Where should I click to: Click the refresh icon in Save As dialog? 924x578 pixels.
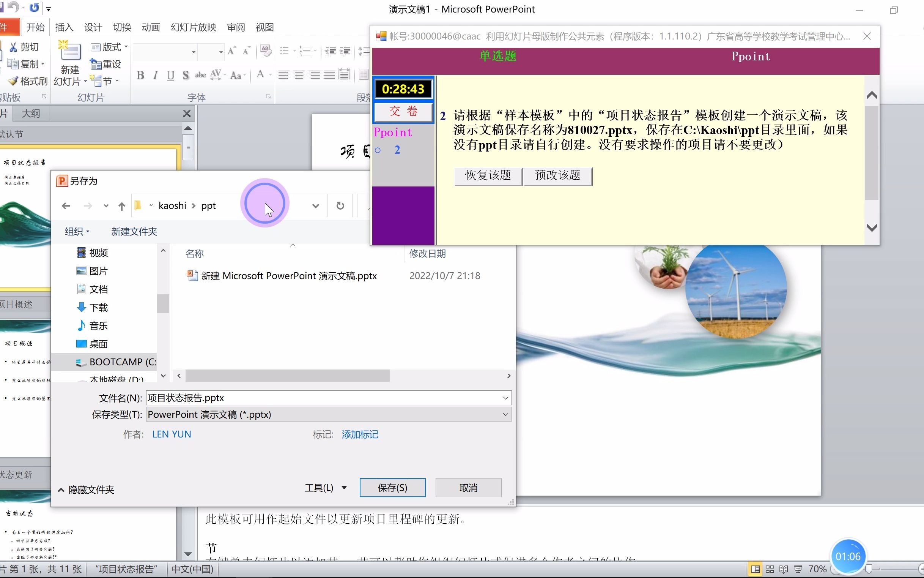pos(340,205)
